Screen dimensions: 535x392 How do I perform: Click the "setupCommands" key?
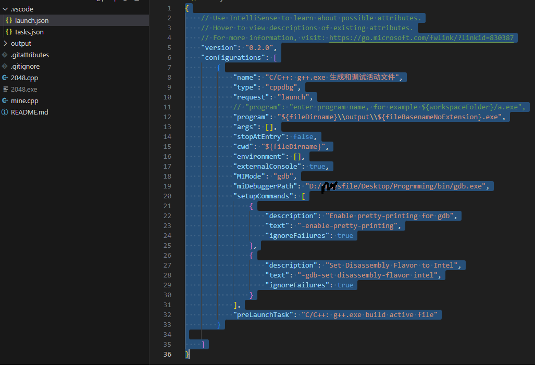[263, 196]
